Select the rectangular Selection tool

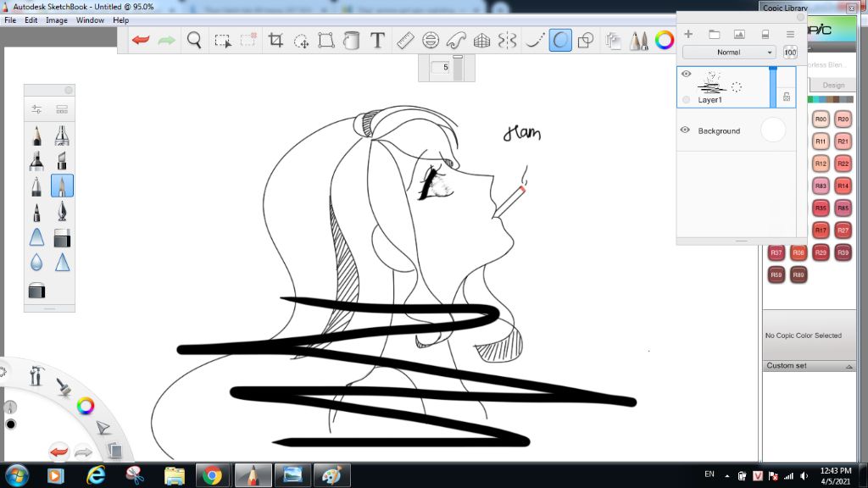click(223, 40)
